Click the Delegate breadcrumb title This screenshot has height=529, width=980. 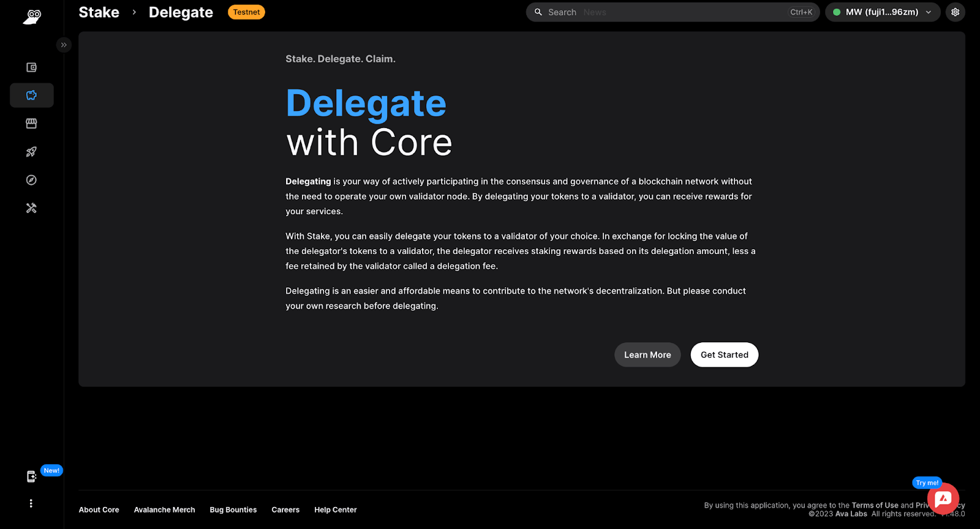pos(181,12)
